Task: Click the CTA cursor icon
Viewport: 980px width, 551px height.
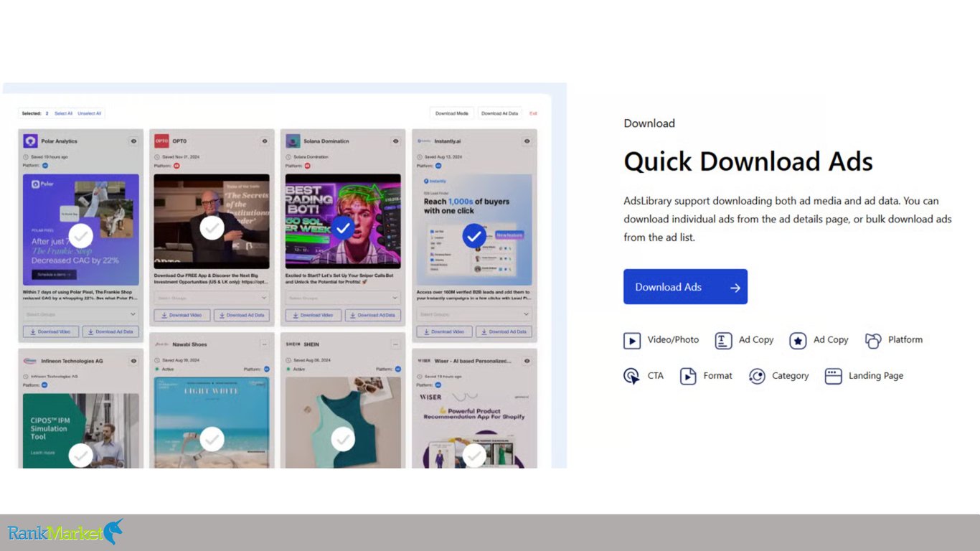Action: pos(632,376)
